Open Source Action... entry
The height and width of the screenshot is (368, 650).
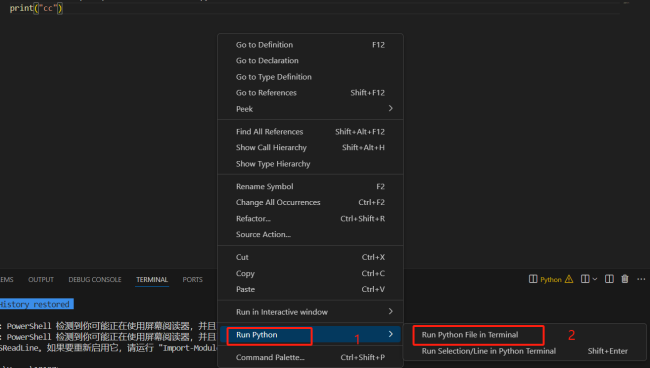click(x=310, y=235)
